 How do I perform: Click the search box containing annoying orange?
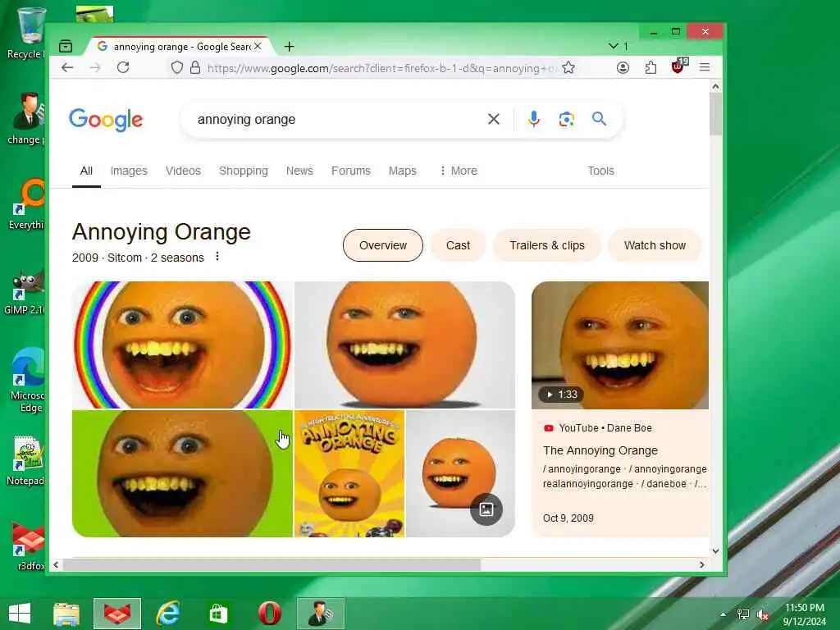(337, 120)
